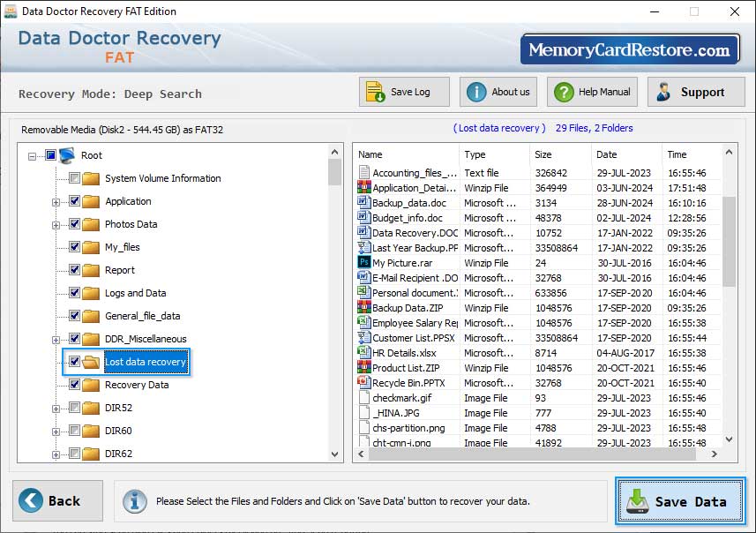Viewport: 756px width, 533px height.
Task: Click the file list vertical scroll down arrow
Action: (729, 439)
